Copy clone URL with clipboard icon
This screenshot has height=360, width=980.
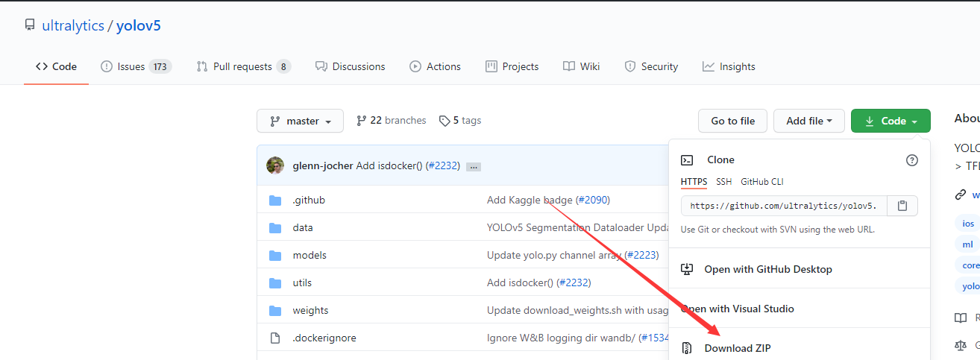902,206
